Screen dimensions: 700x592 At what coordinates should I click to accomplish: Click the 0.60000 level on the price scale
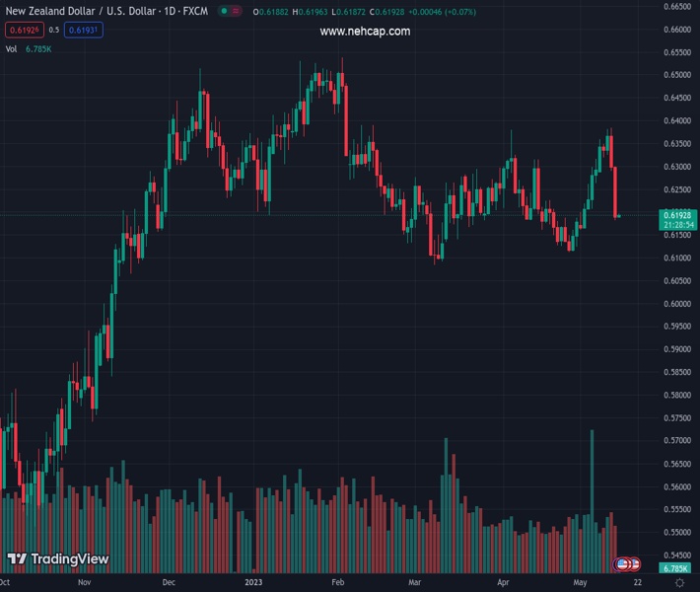click(x=676, y=304)
